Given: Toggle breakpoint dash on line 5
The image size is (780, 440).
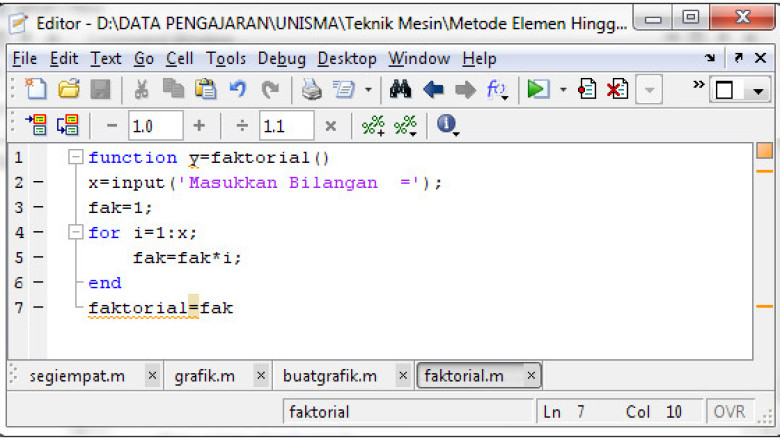Looking at the screenshot, I should 38,257.
